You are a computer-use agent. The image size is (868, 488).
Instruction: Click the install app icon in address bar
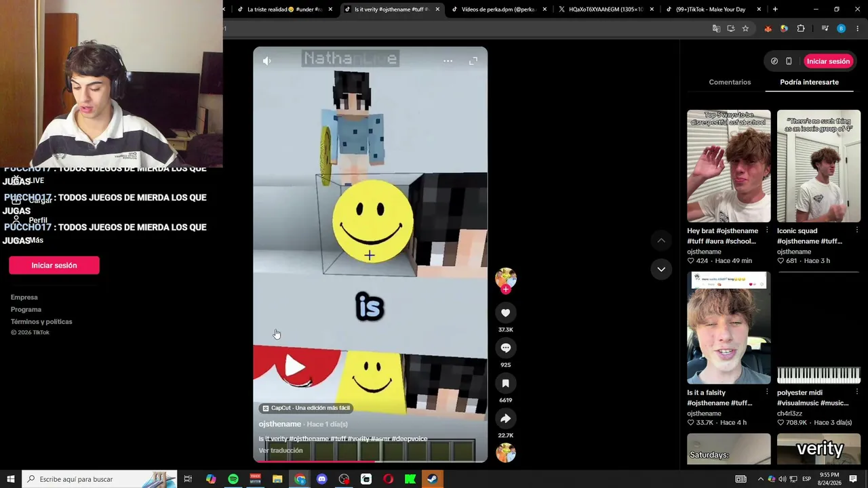(x=730, y=28)
